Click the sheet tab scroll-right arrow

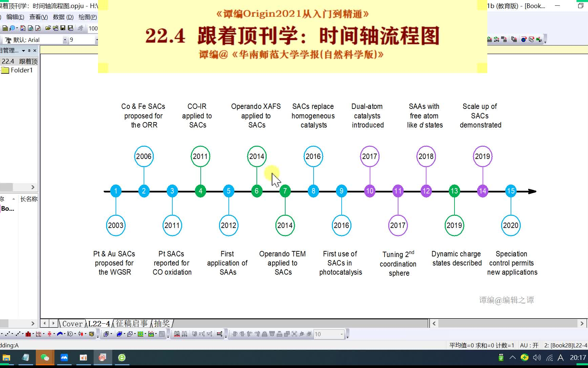pyautogui.click(x=53, y=323)
